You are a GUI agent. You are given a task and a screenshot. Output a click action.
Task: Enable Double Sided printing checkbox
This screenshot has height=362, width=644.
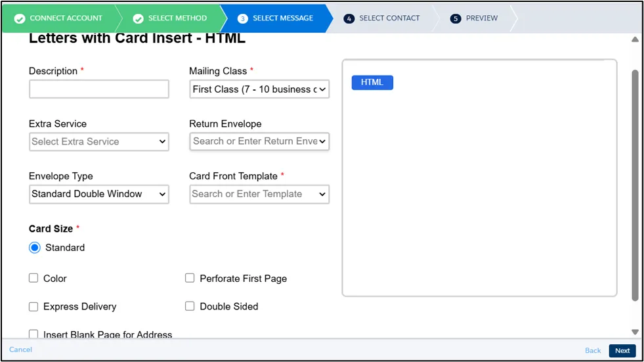(x=190, y=306)
